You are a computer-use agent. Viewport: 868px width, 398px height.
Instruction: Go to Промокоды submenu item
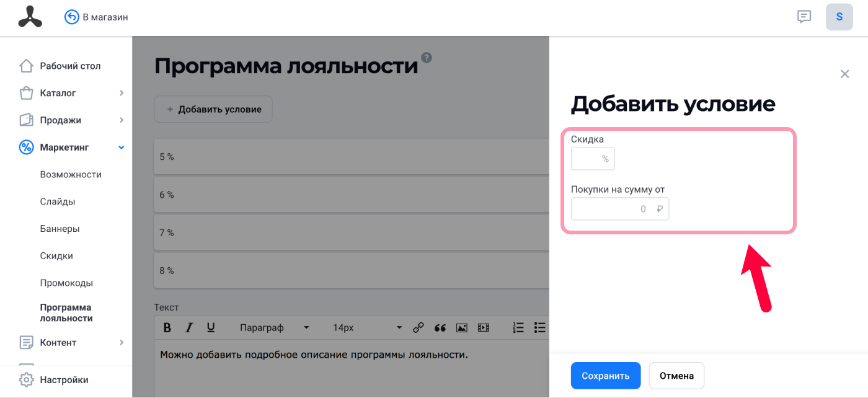(x=66, y=283)
